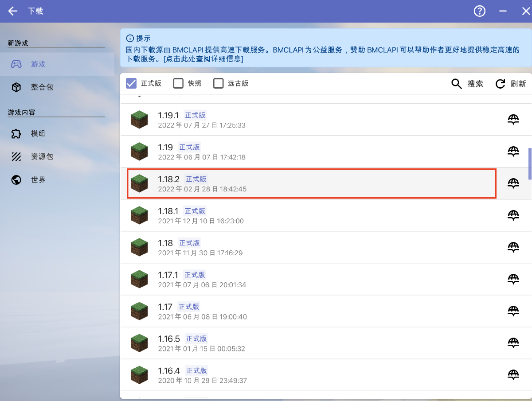Click globe icon next to version 1.17
This screenshot has width=532, height=401.
pyautogui.click(x=513, y=311)
